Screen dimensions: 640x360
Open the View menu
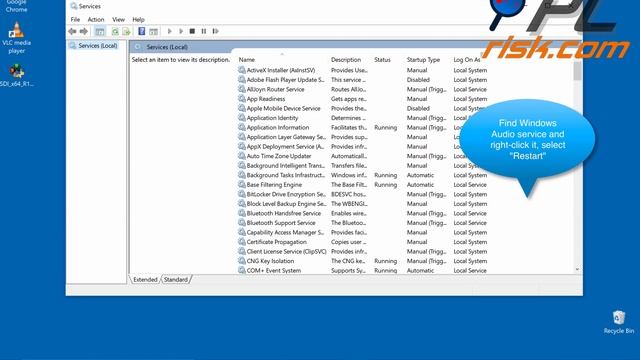click(118, 19)
